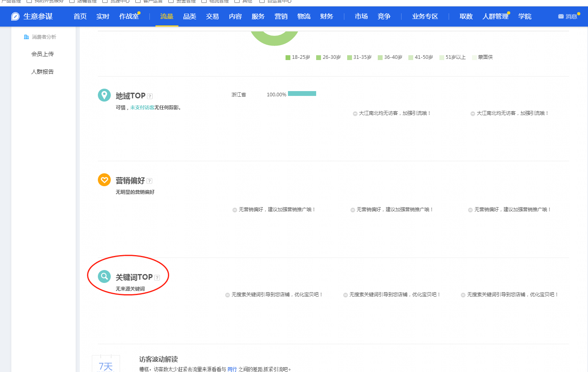Open help tooltip next to 关键词TOP
This screenshot has height=372, width=588.
coord(157,278)
